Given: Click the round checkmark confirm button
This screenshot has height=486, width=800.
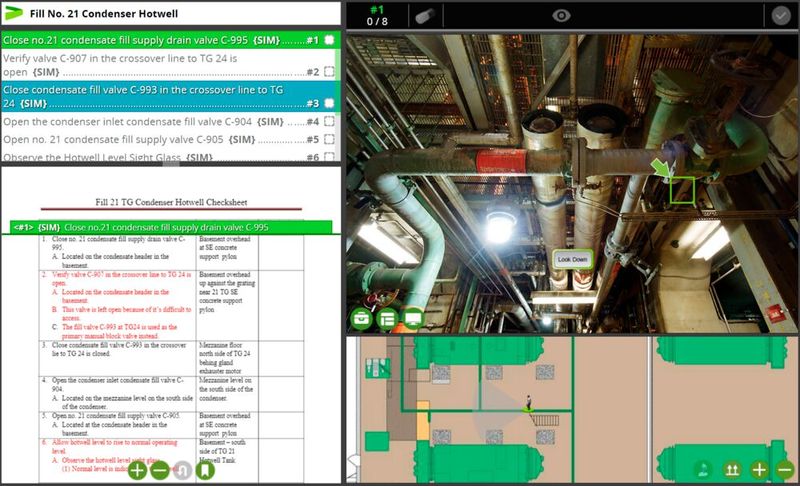Looking at the screenshot, I should click(781, 15).
